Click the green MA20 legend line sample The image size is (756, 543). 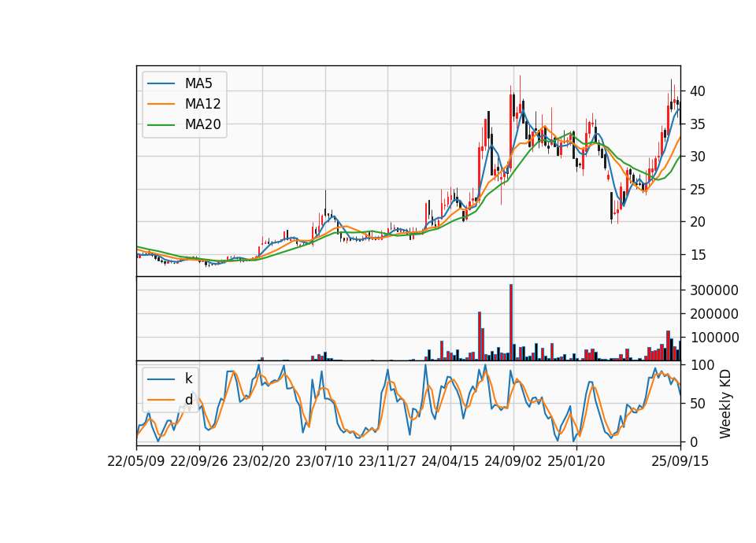161,125
